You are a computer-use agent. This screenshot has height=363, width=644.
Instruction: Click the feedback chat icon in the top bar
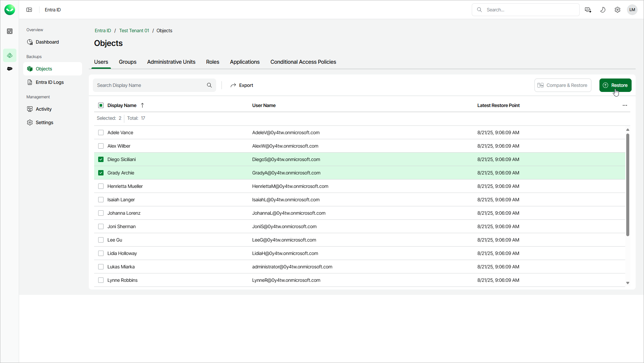click(588, 10)
